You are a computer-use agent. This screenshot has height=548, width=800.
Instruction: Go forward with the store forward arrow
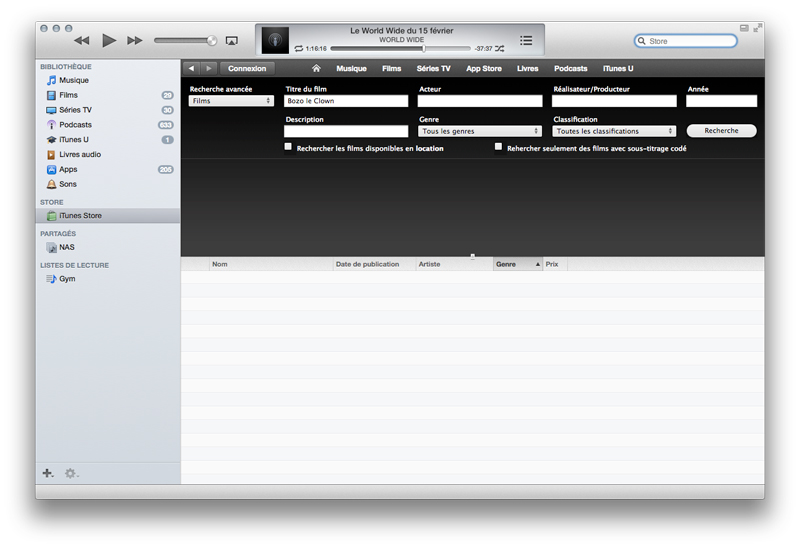(209, 68)
